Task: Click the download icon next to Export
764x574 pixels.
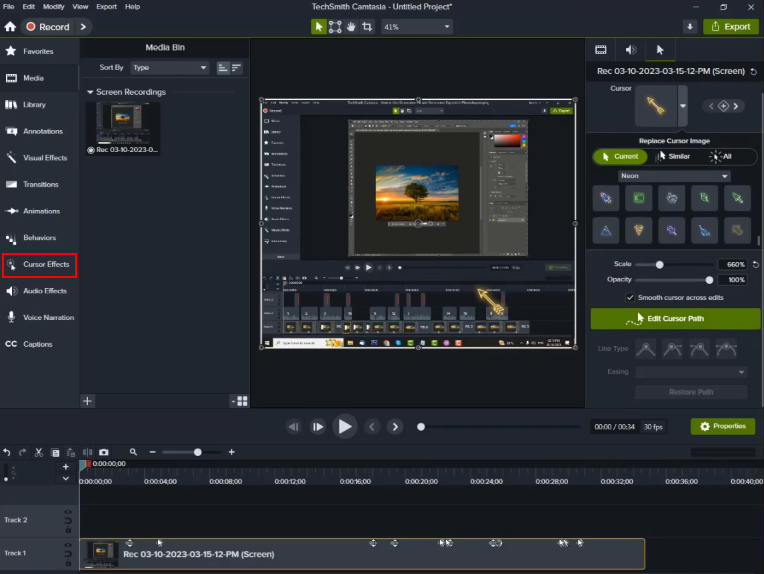Action: click(690, 27)
